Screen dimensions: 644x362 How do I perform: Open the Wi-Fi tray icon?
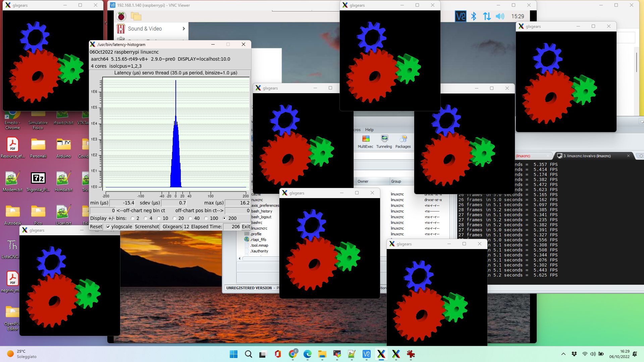coord(585,354)
